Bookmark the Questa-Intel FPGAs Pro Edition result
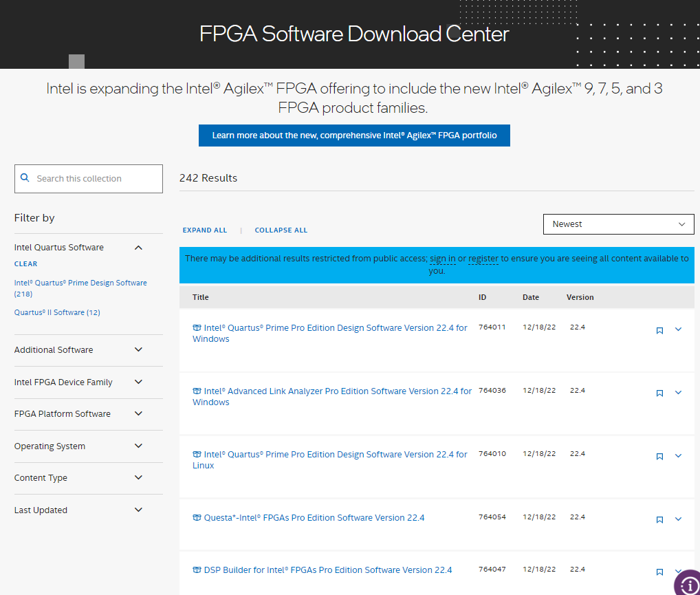The height and width of the screenshot is (595, 700). [x=659, y=519]
